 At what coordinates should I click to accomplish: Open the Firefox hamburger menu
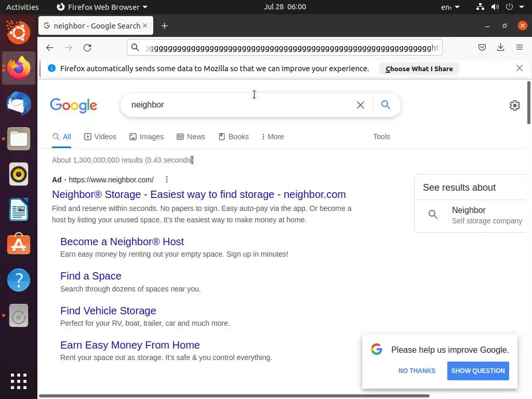[520, 47]
